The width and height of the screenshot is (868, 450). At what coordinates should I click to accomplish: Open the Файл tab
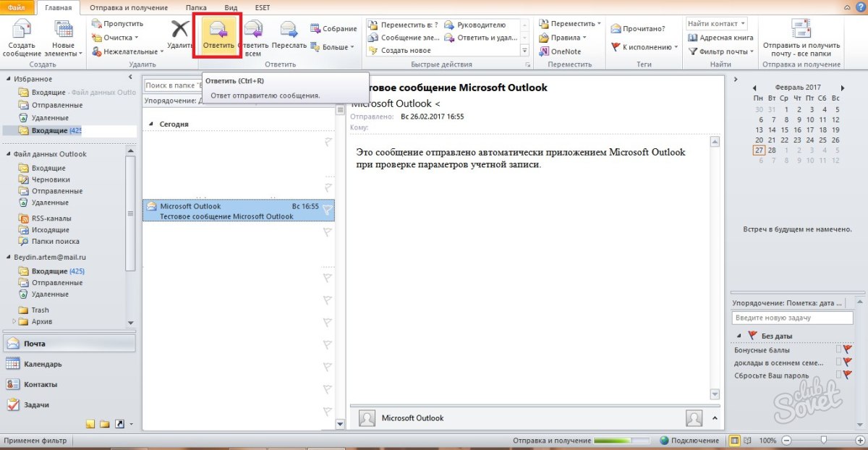[x=17, y=7]
